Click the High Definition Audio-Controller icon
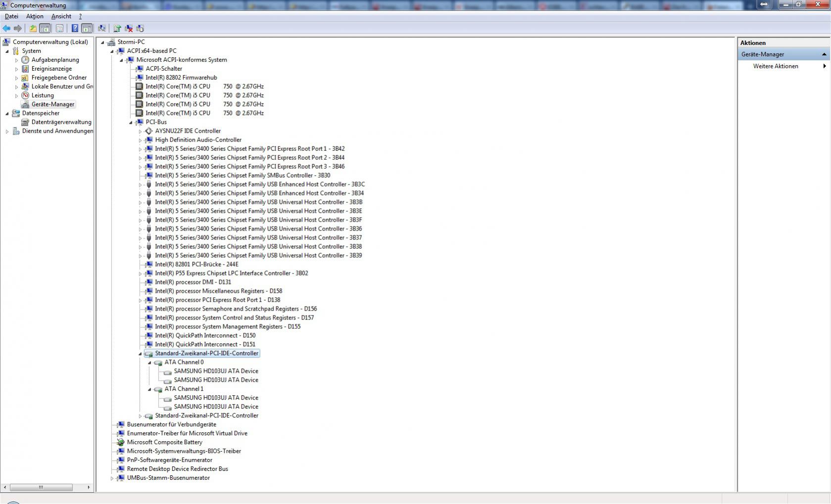This screenshot has width=831, height=504. (x=148, y=140)
